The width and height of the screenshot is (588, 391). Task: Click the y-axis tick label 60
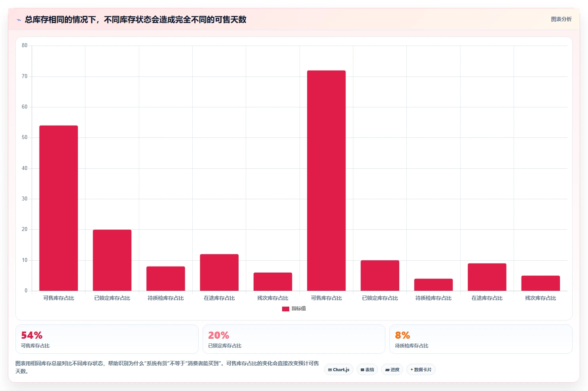click(x=25, y=107)
